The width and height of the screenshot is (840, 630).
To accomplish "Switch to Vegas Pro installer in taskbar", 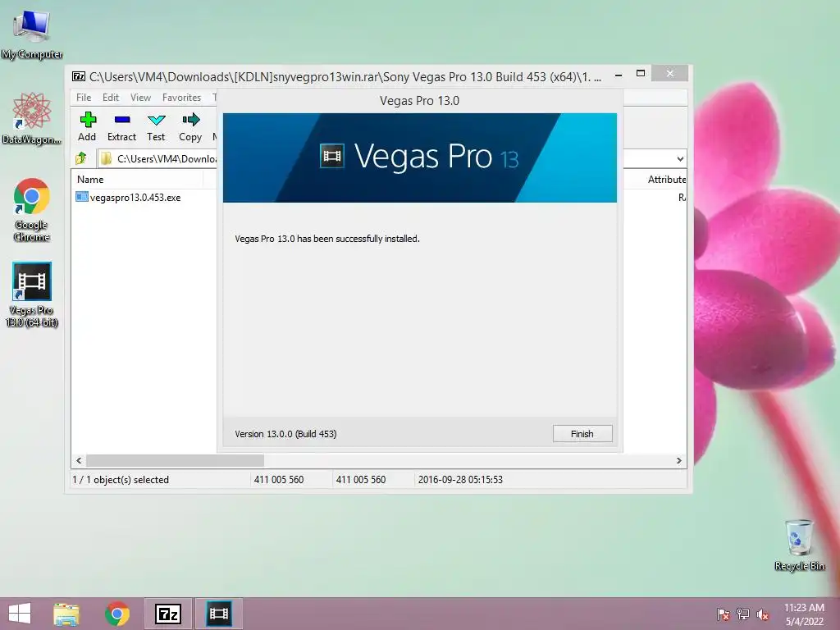I will (x=218, y=614).
